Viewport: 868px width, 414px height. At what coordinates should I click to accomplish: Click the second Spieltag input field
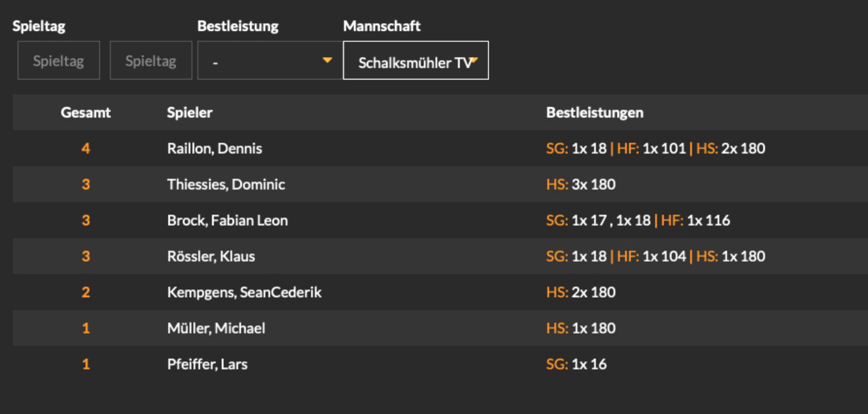click(x=151, y=60)
